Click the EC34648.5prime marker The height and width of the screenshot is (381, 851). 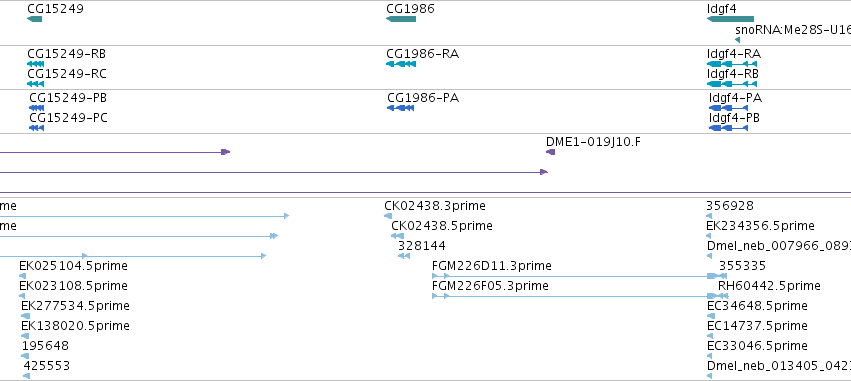[710, 316]
